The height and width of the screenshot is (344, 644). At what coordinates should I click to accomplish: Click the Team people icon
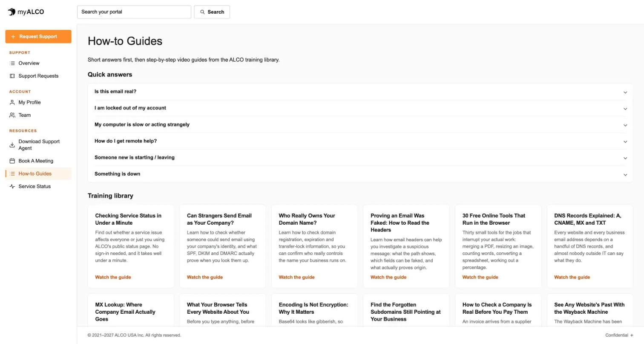click(x=12, y=115)
